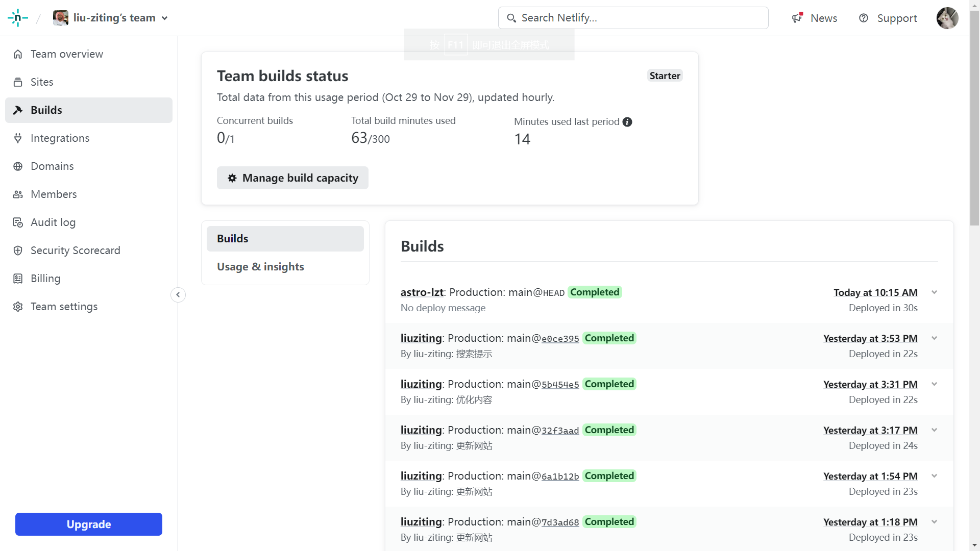The height and width of the screenshot is (551, 980).
Task: Switch to the Usage & insights tab
Action: (260, 267)
